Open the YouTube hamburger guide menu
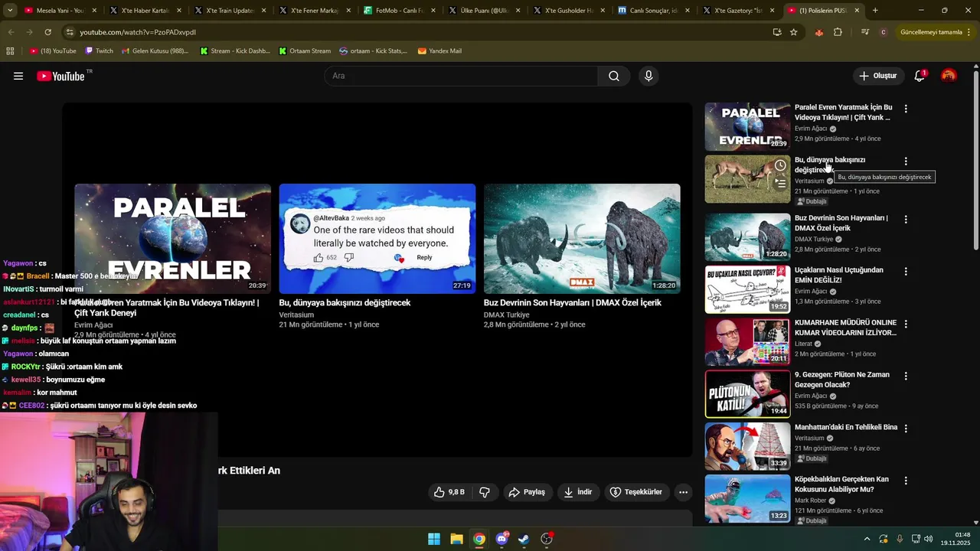The height and width of the screenshot is (551, 980). point(18,76)
